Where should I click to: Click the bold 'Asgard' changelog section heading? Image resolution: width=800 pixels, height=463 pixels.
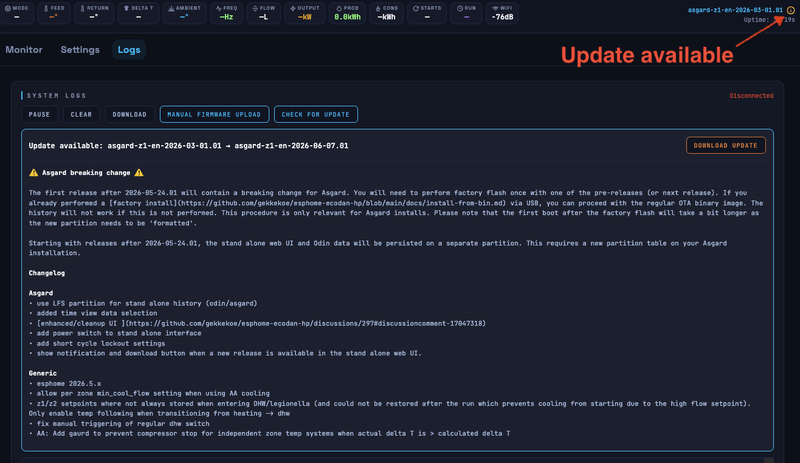pos(41,293)
